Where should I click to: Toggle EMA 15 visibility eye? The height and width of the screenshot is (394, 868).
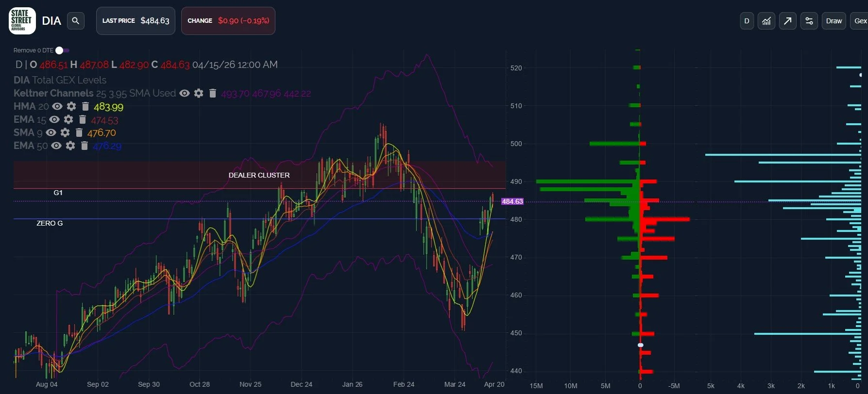(54, 119)
